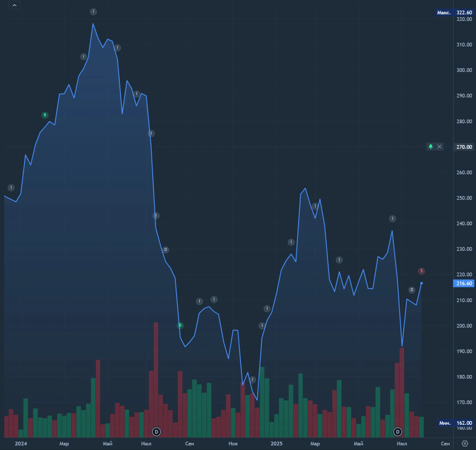476x450 pixels.
Task: Click the 250.00 price axis label
Action: point(464,198)
